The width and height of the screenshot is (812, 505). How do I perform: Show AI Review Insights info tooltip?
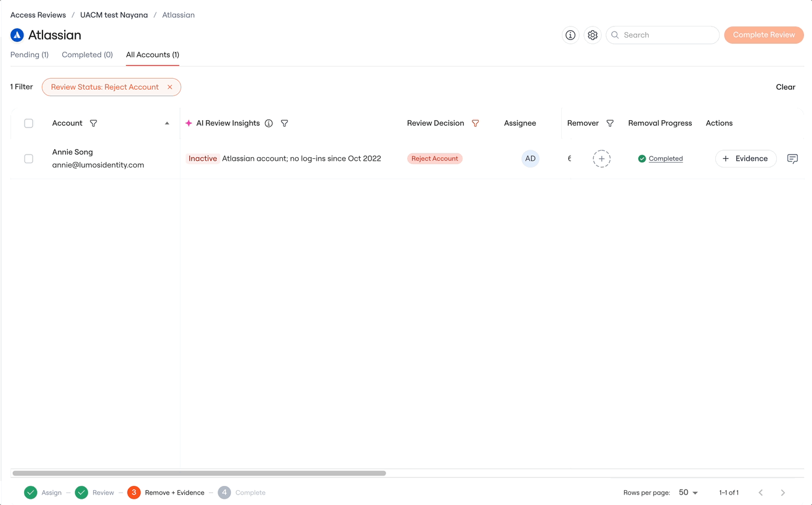point(269,123)
